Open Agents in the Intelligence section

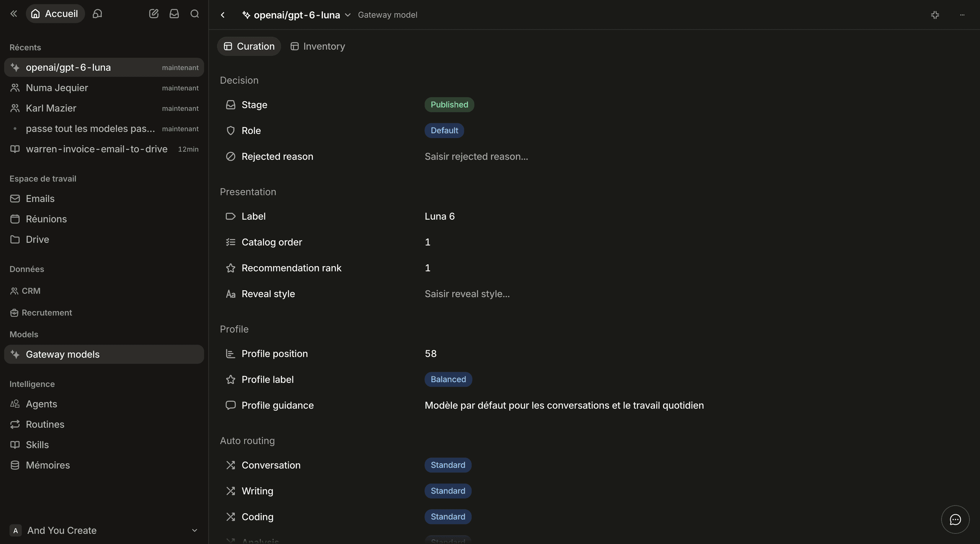[x=104, y=404]
